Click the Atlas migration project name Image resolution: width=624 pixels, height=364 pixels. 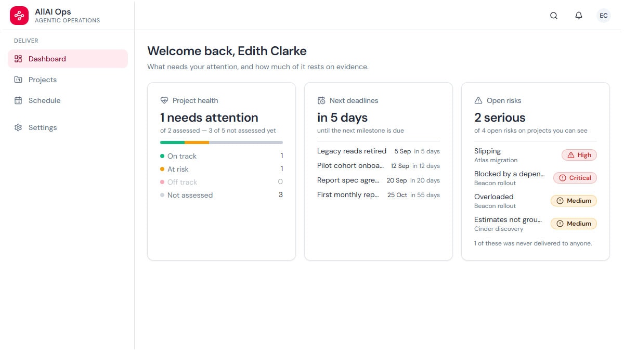(496, 160)
